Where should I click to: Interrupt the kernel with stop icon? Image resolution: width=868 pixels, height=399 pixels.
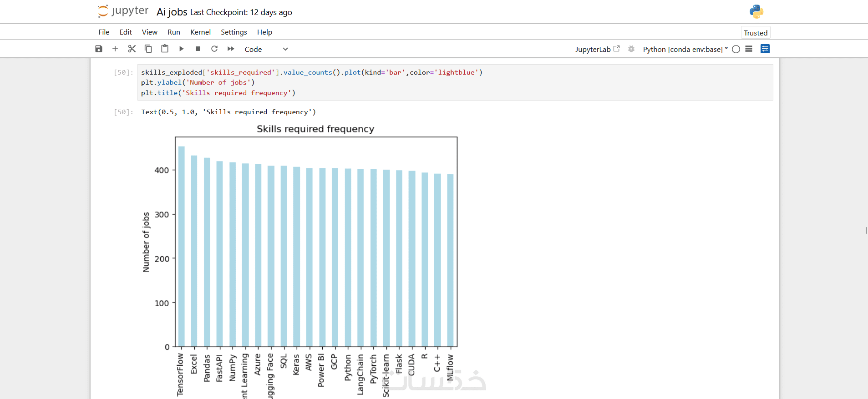(x=198, y=49)
